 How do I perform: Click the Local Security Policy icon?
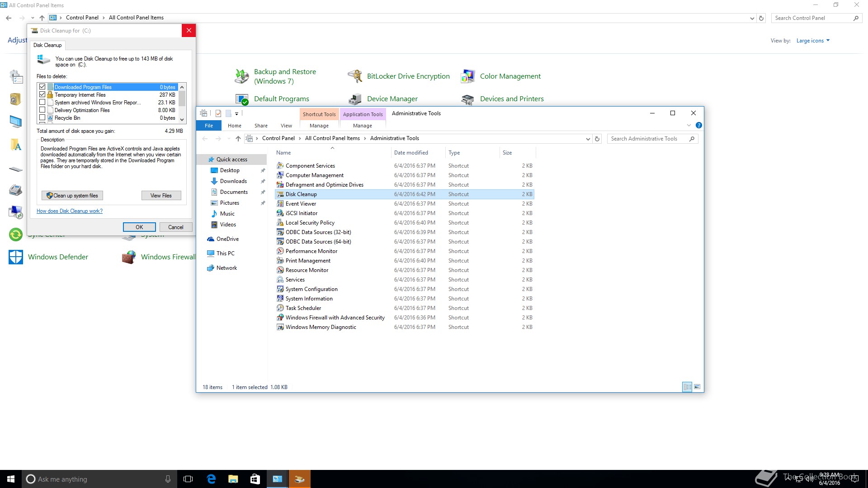coord(280,223)
